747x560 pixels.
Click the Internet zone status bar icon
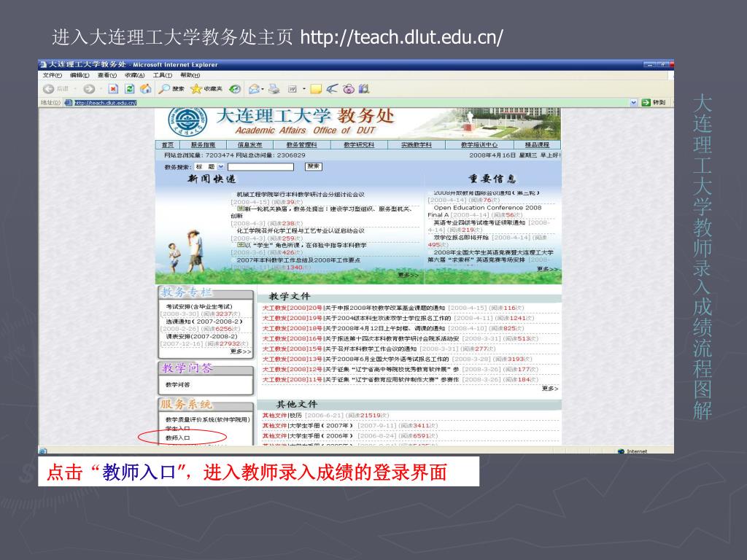621,451
